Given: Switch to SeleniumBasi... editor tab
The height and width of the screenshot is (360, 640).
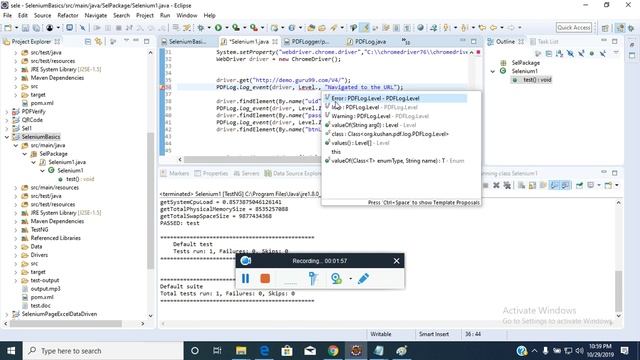Looking at the screenshot, I should (184, 41).
